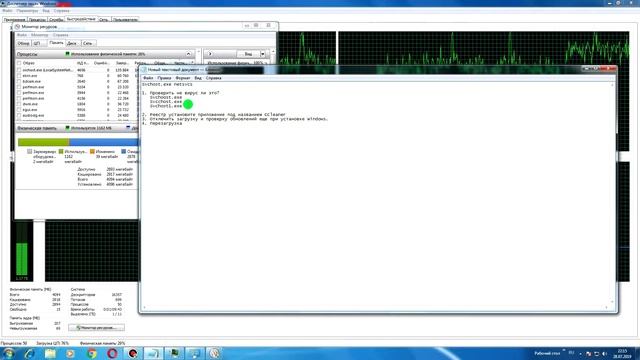The width and height of the screenshot is (640, 360).
Task: Switch to Resource Monitor taskbar button
Action: (x=215, y=353)
